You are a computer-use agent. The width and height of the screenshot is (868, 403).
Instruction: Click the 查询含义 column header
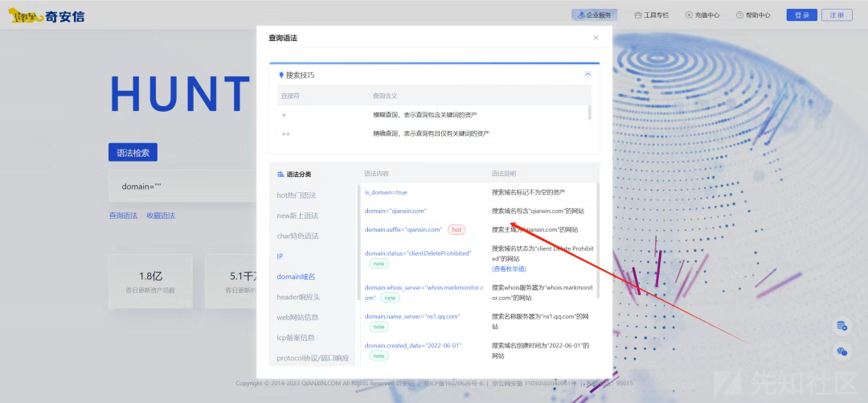(385, 96)
